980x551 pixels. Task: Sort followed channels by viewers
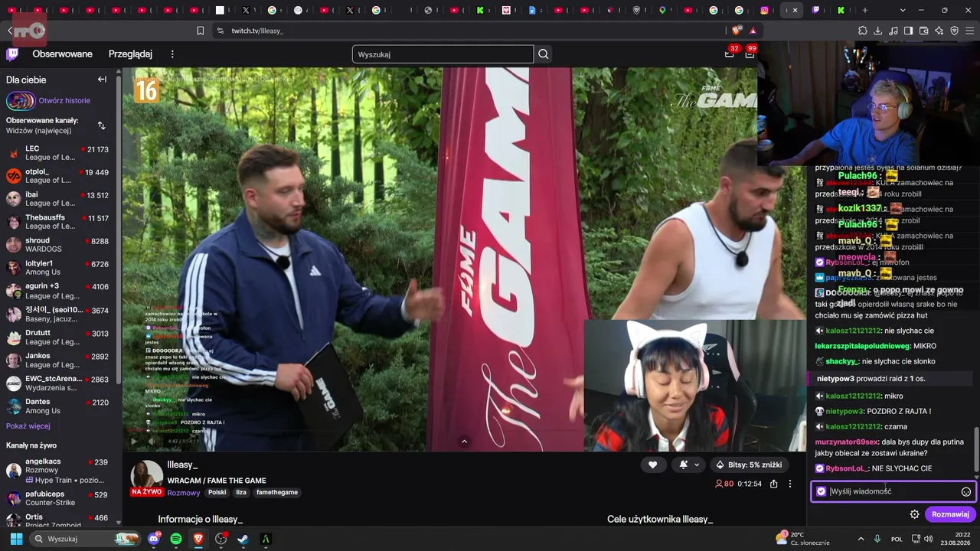[x=101, y=126]
